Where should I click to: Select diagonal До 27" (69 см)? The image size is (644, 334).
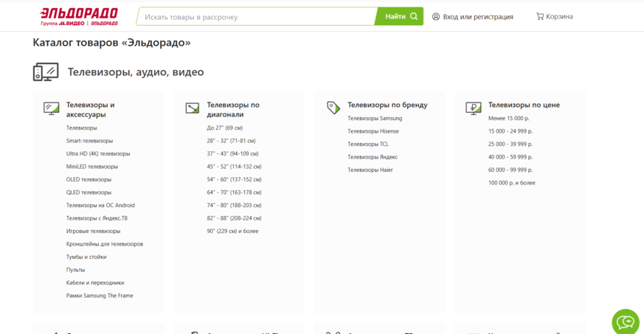click(225, 128)
